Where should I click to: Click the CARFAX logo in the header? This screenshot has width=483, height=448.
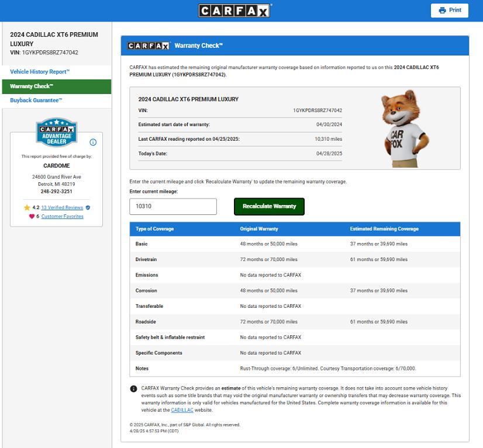click(234, 11)
